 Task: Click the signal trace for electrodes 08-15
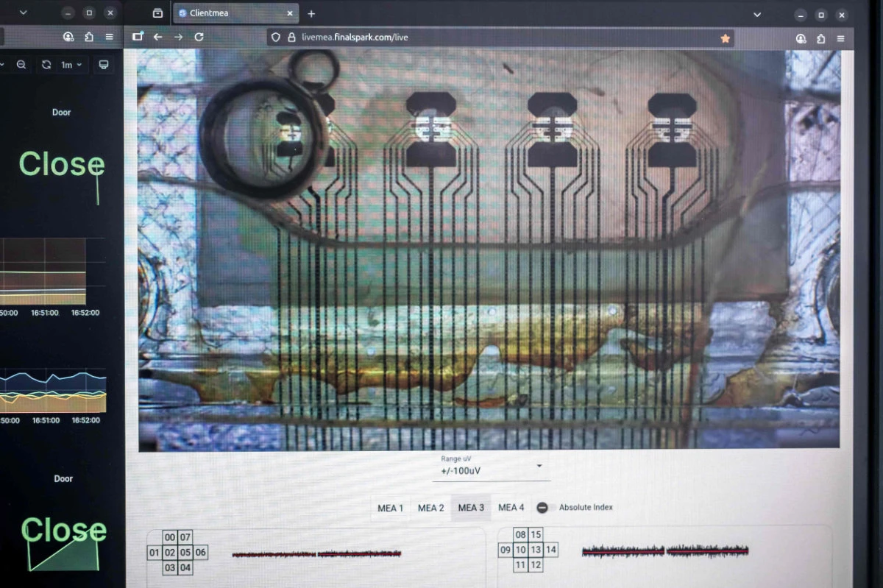point(665,550)
